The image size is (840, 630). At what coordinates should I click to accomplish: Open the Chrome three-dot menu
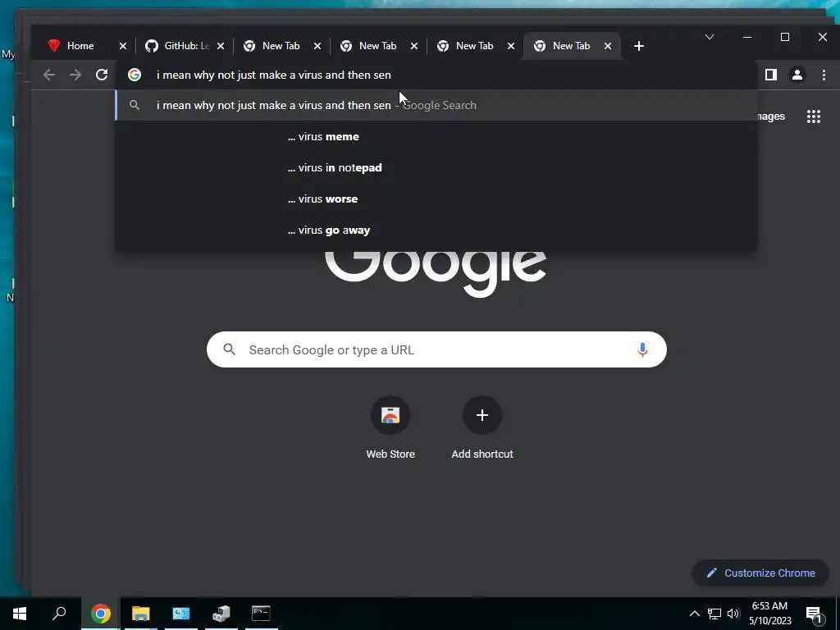pyautogui.click(x=824, y=75)
